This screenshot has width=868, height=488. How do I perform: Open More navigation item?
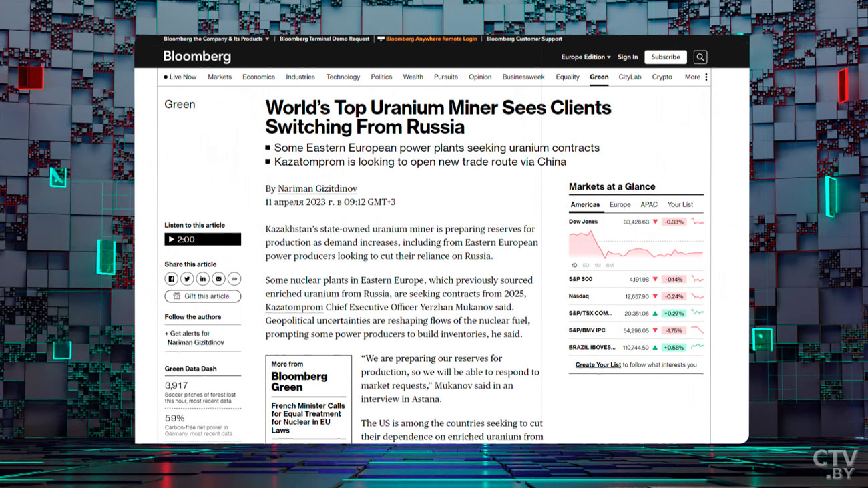[692, 77]
